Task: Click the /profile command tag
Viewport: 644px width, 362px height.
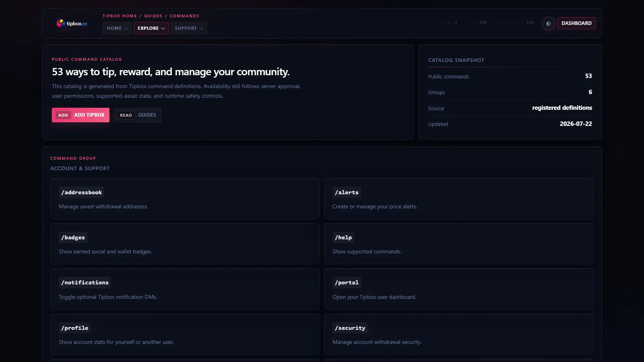Action: point(74,328)
